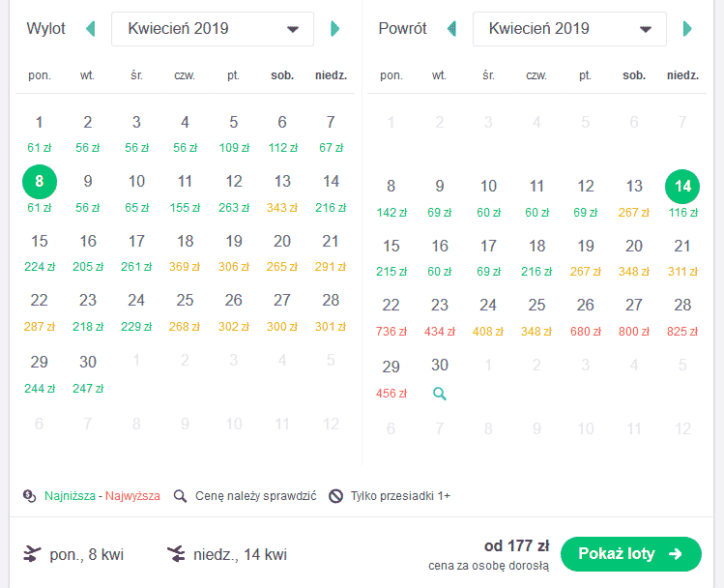The image size is (724, 588).
Task: Select departure date 18 priced 369 zł
Action: click(185, 252)
